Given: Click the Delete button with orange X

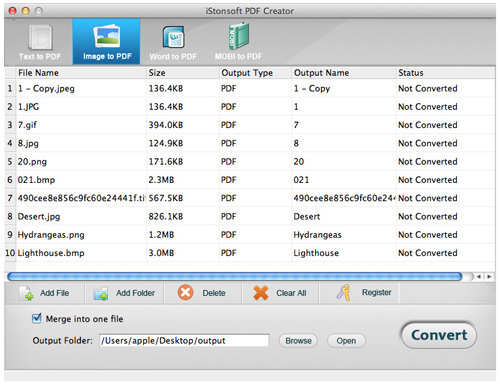Looking at the screenshot, I should [202, 293].
